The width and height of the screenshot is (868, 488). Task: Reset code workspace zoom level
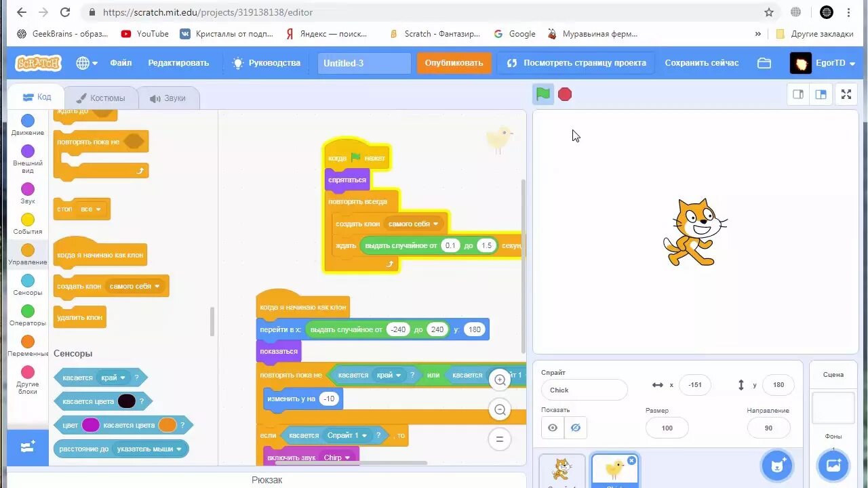coord(500,439)
